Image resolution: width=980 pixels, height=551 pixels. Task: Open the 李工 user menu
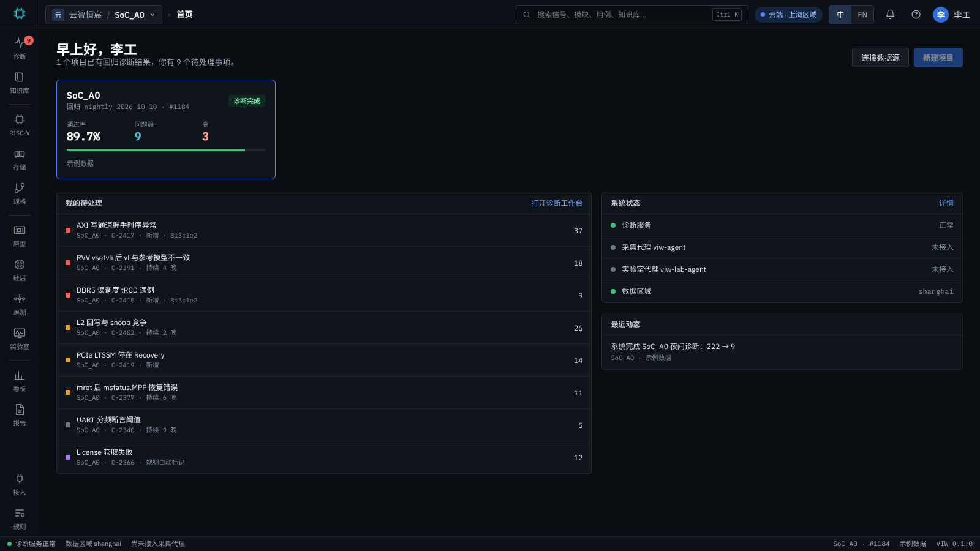point(951,15)
